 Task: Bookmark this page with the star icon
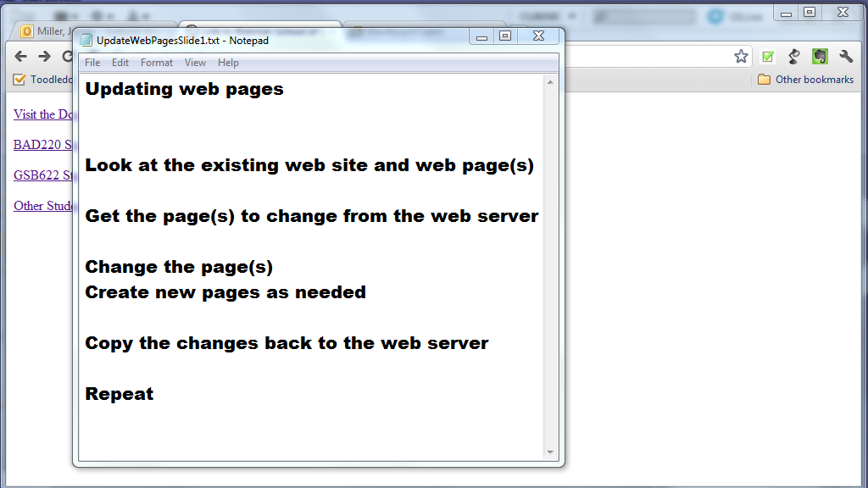[x=741, y=57]
